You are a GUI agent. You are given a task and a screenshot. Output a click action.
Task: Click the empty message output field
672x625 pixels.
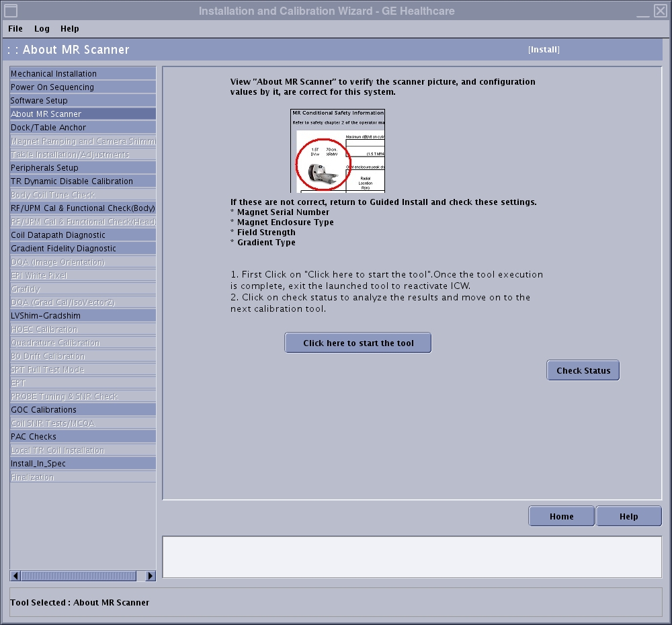coord(411,556)
